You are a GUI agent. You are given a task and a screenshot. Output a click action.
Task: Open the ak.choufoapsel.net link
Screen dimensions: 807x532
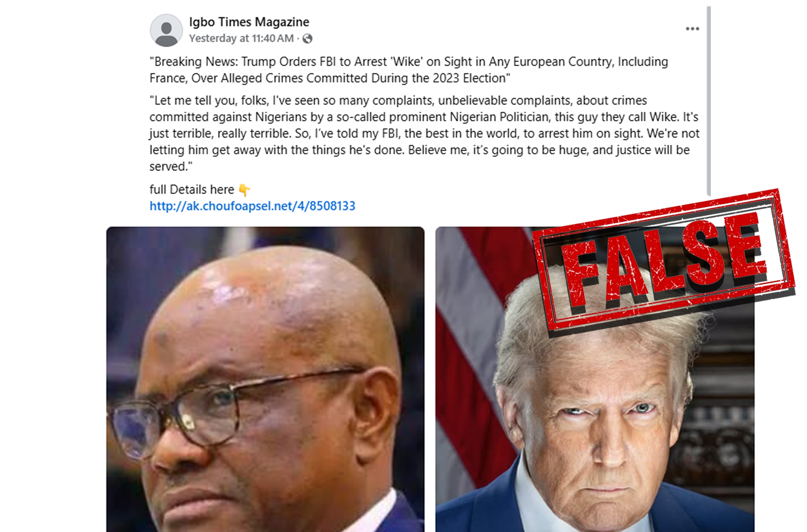pos(252,206)
